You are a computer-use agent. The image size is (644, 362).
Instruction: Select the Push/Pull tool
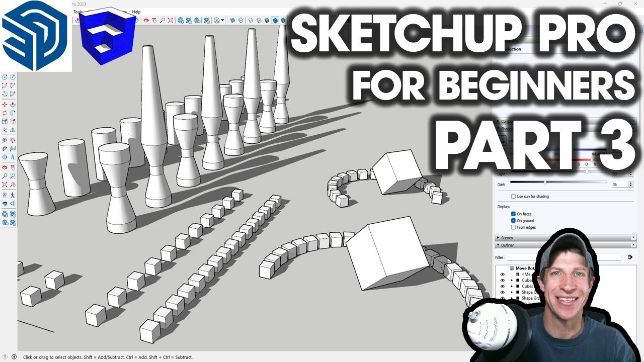13,105
